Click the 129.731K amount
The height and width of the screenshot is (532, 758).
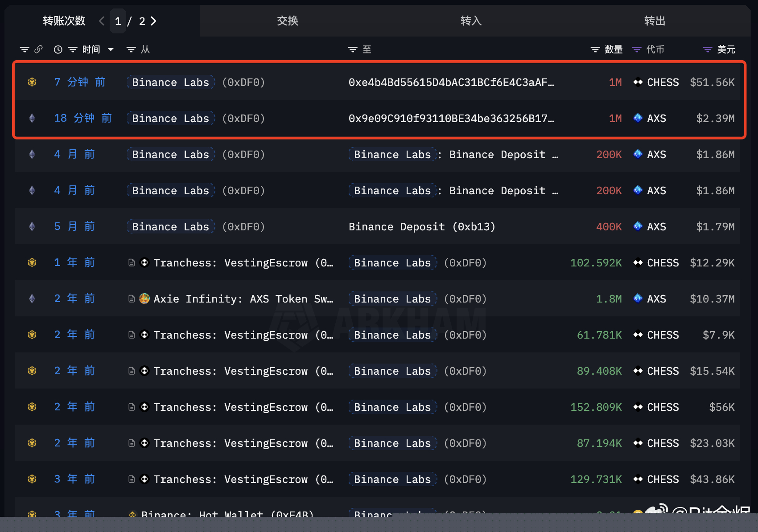click(596, 479)
